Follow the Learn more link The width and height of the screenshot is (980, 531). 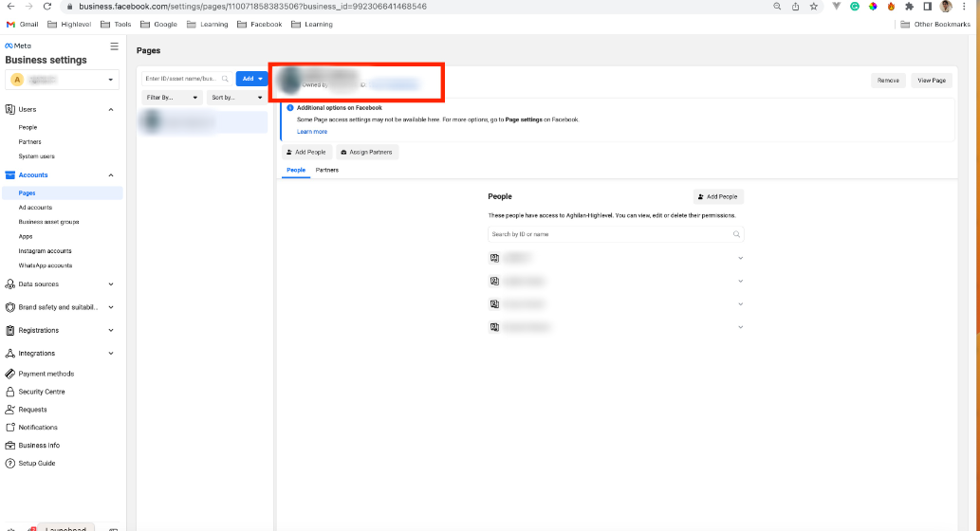click(312, 132)
